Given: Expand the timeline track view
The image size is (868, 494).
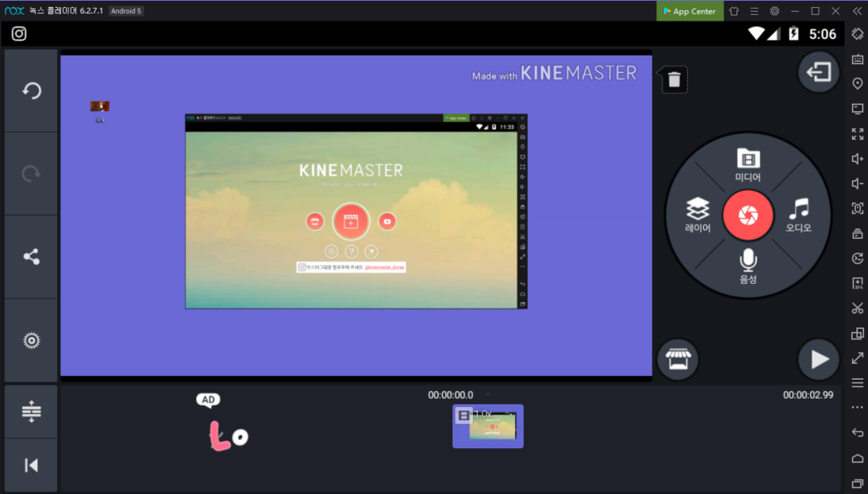Looking at the screenshot, I should 32,412.
